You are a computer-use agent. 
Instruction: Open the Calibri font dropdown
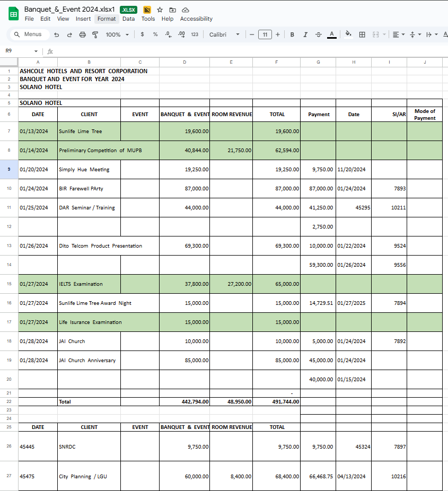click(x=224, y=34)
